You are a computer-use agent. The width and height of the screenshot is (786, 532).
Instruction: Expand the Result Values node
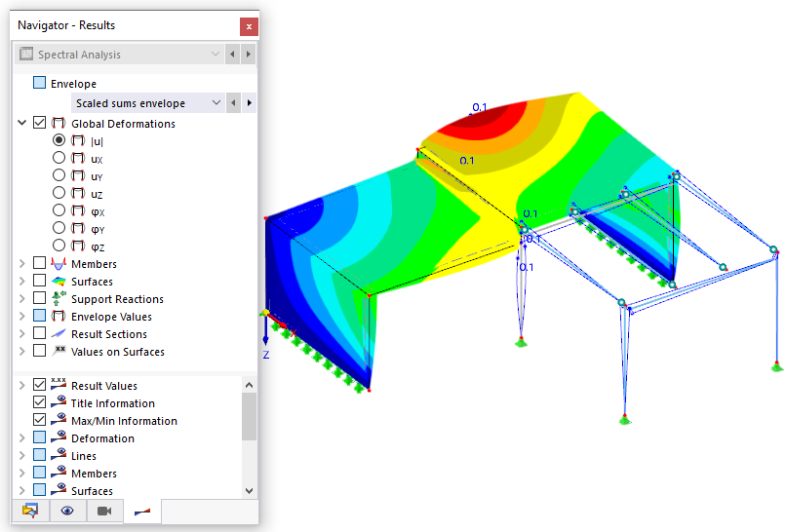(x=22, y=385)
